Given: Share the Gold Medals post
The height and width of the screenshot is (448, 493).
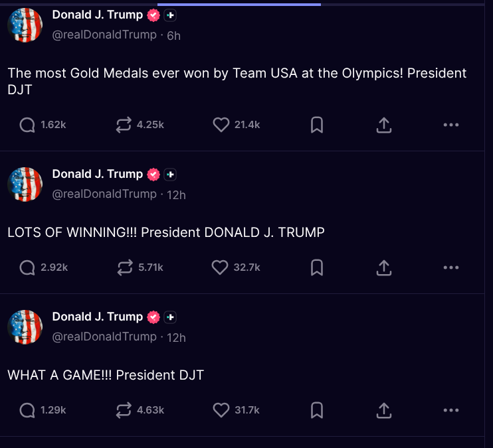Looking at the screenshot, I should coord(384,125).
